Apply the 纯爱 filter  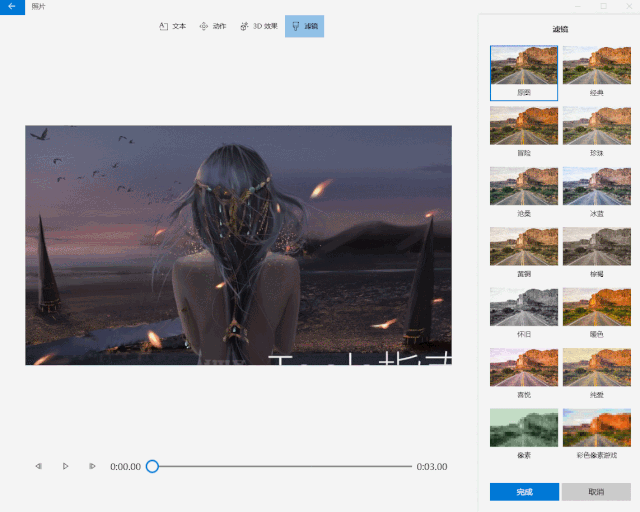[596, 374]
